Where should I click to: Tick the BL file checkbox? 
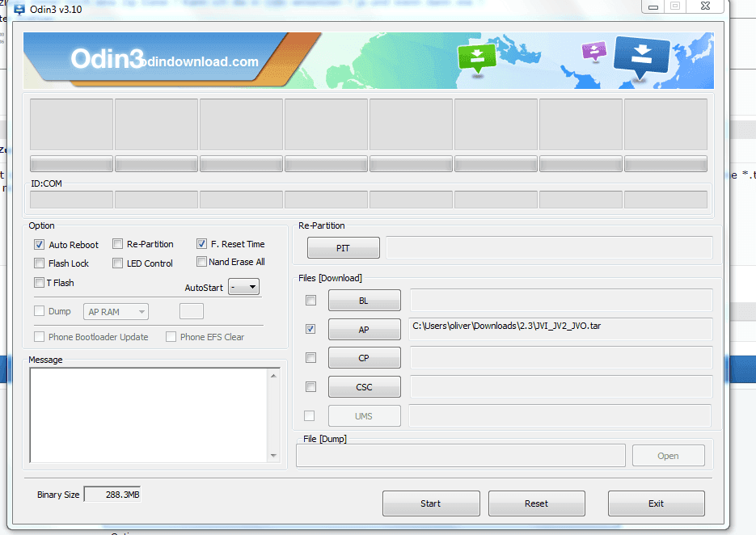[311, 301]
